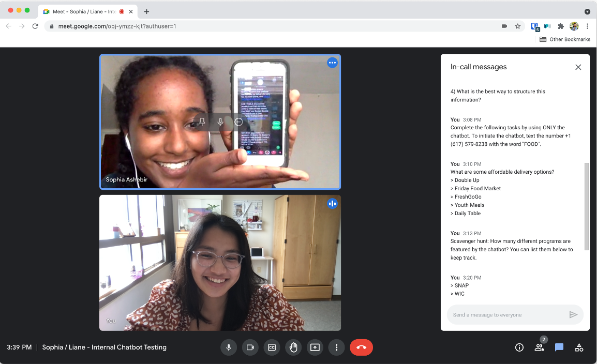Viewport: 597px width, 364px height.
Task: Open options on Sophia's video tile
Action: click(x=332, y=63)
